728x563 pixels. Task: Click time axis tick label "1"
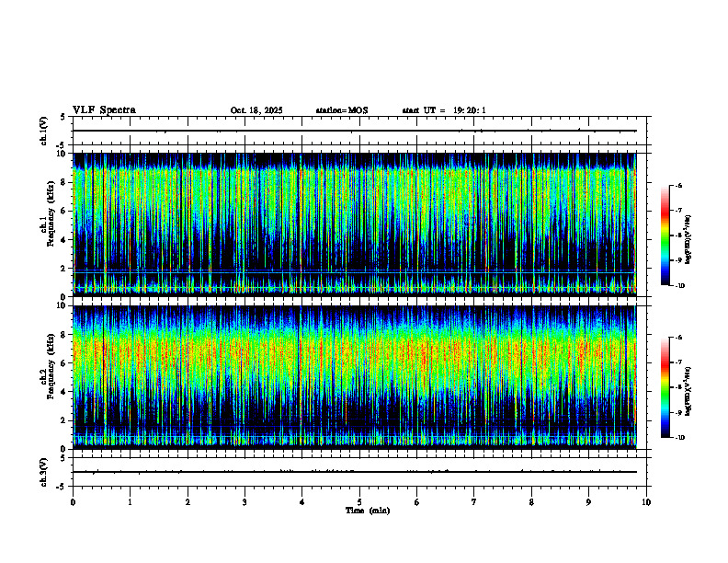(130, 502)
